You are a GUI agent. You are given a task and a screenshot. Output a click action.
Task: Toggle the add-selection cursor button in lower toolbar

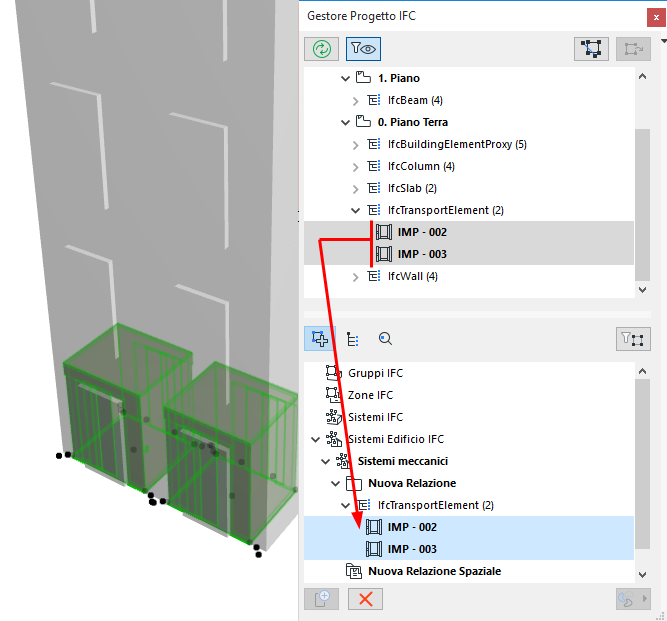pos(320,339)
